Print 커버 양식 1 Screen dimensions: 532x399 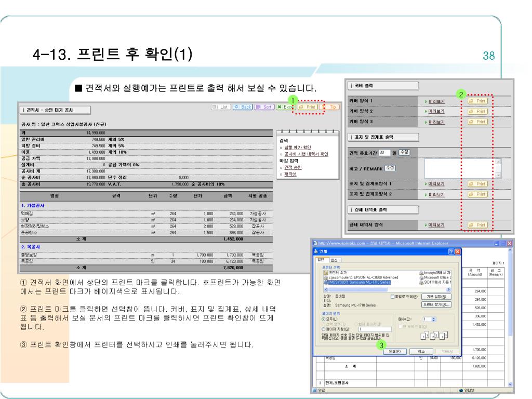(478, 101)
